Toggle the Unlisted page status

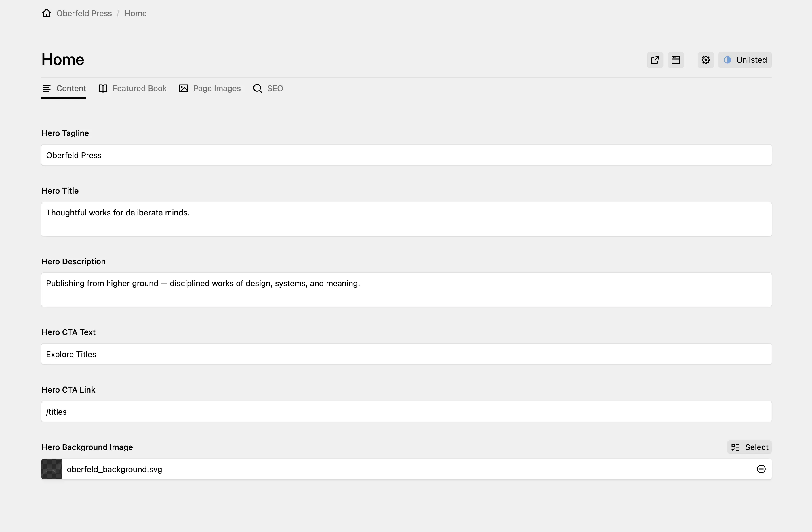(x=746, y=59)
